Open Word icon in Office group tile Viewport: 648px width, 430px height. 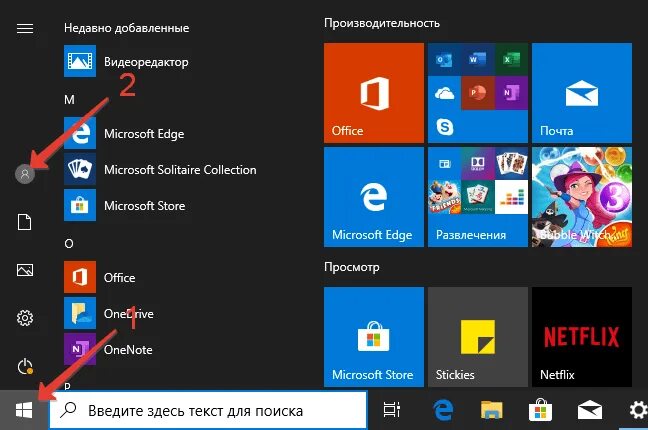pos(477,60)
